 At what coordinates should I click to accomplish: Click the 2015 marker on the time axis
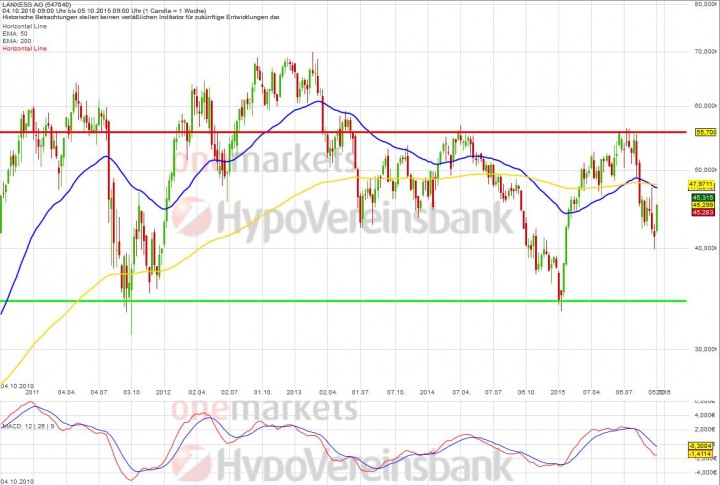pos(559,393)
